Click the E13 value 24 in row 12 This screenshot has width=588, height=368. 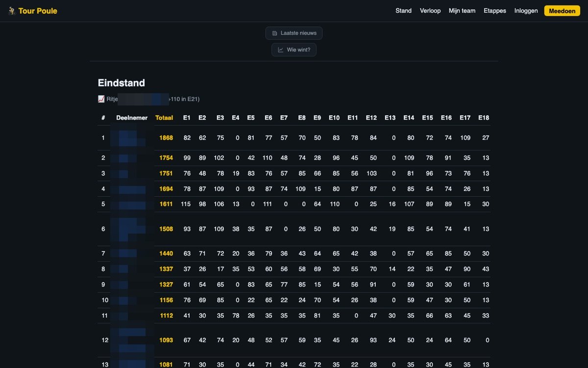[392, 340]
